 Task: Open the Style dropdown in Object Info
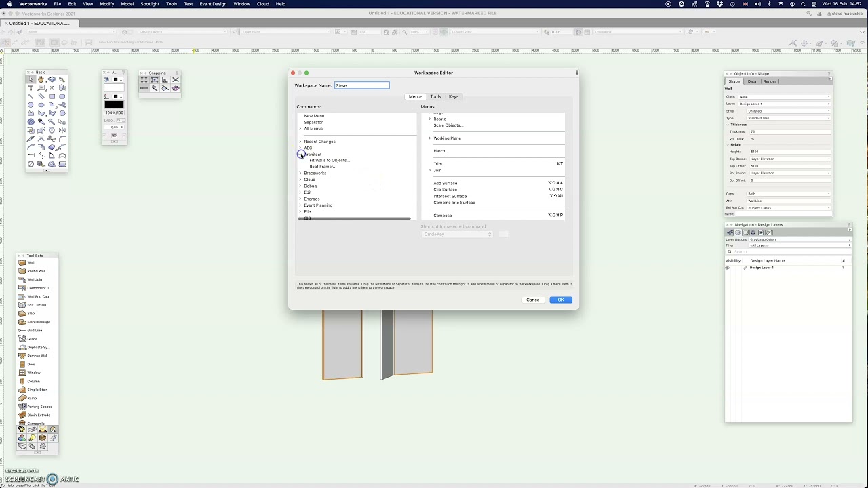pos(789,111)
